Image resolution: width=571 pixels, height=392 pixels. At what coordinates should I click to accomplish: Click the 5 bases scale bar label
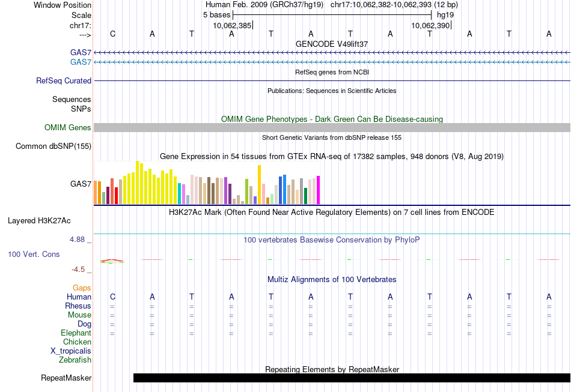(216, 15)
